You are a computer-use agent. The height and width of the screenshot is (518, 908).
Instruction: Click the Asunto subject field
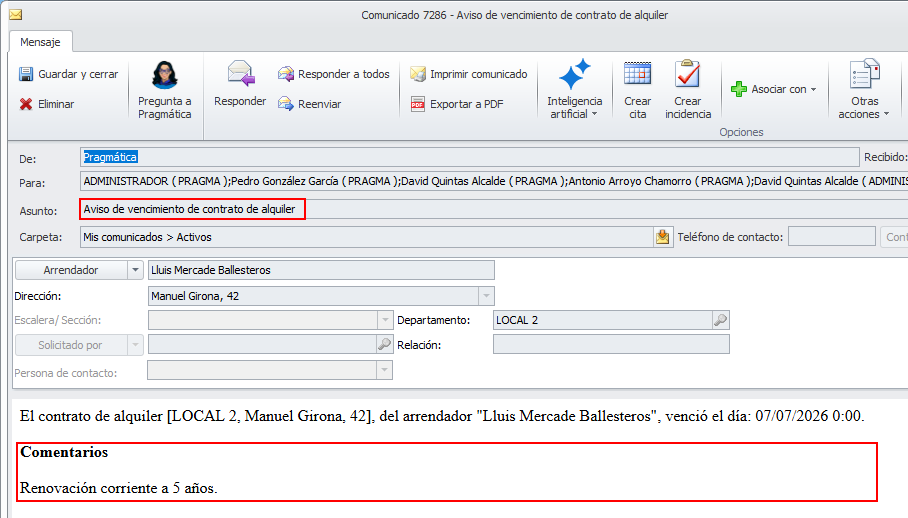pyautogui.click(x=493, y=210)
